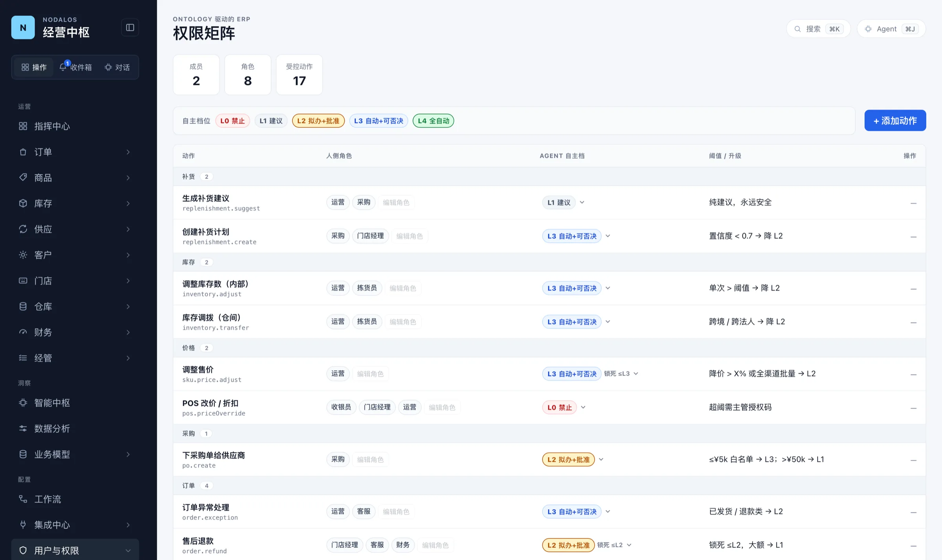
Task: Expand the 订单 sidebar section chevron
Action: point(128,152)
